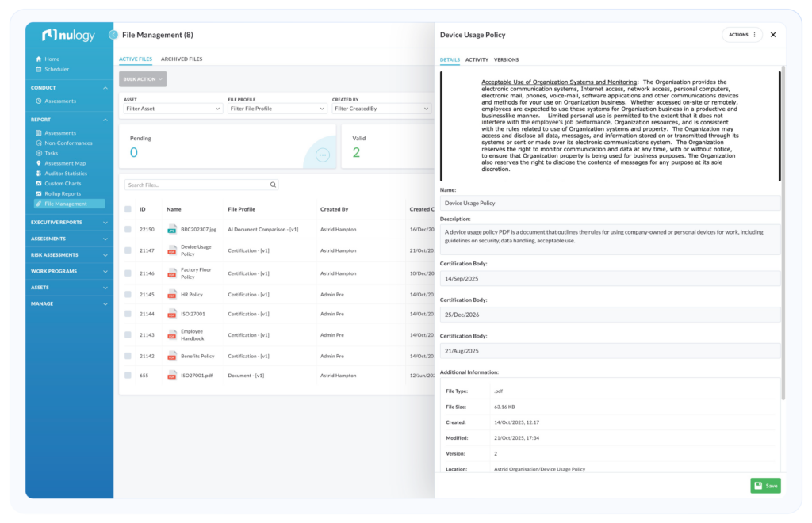The height and width of the screenshot is (523, 812).
Task: Check the box for file ID 21142
Action: pos(128,356)
